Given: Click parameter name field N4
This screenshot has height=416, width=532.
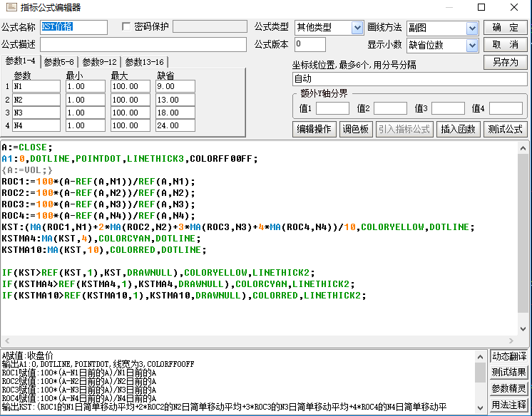Looking at the screenshot, I should tap(36, 125).
